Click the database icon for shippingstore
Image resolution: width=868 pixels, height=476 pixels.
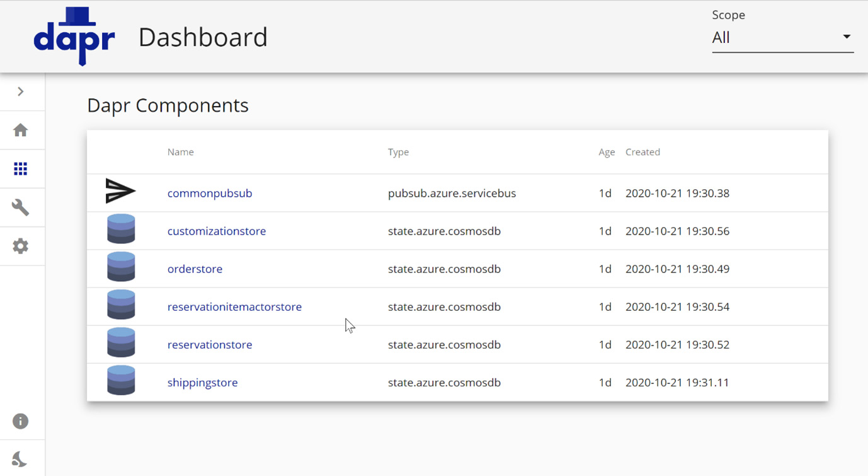pos(121,380)
